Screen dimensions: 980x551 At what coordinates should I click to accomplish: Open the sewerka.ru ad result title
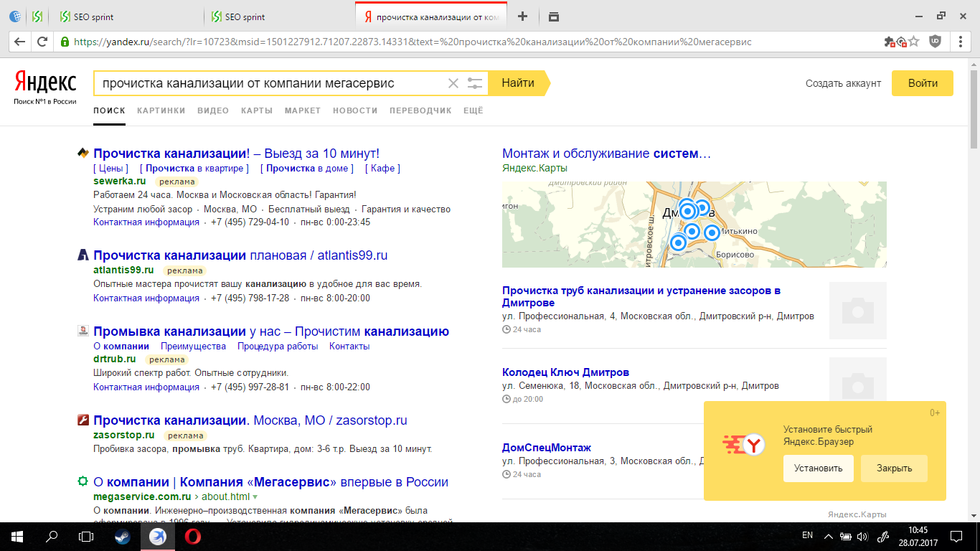point(236,154)
